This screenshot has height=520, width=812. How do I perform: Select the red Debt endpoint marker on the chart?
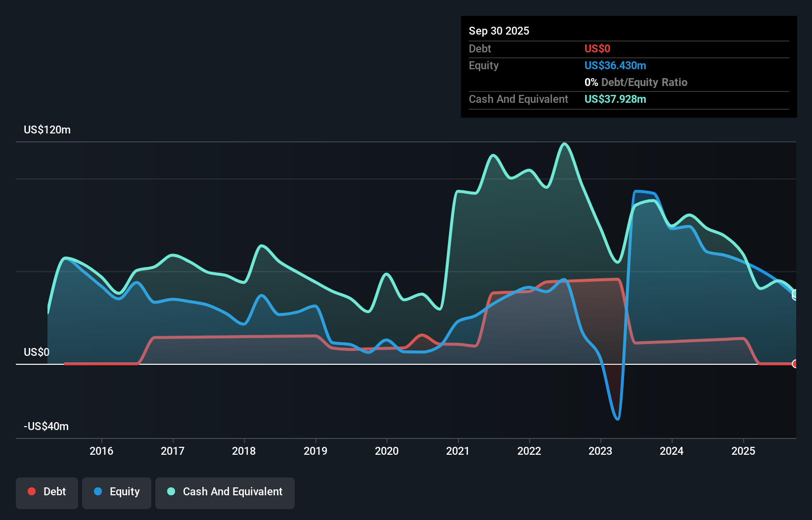point(795,364)
